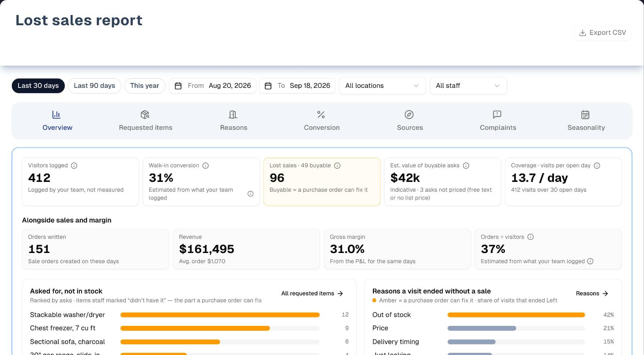Click the Stackable washer/dryer progress bar
Viewport: 644px width, 355px height.
[220, 315]
